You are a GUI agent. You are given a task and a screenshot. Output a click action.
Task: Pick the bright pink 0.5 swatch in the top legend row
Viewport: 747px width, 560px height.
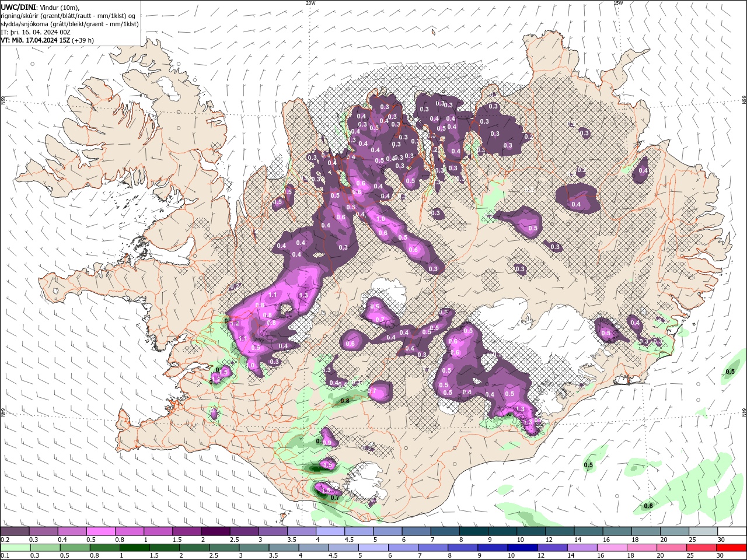[x=101, y=531]
